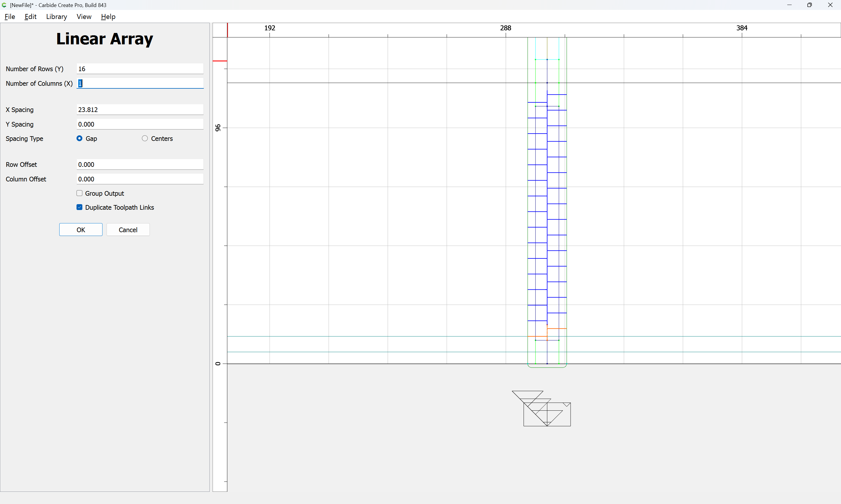Click the Number of Rows (Y) field
This screenshot has height=504, width=841.
140,69
